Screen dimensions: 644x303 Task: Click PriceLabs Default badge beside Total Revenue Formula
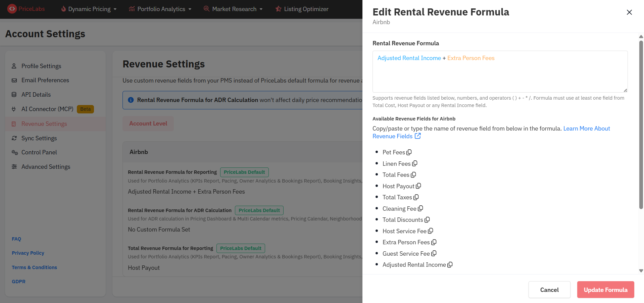241,248
